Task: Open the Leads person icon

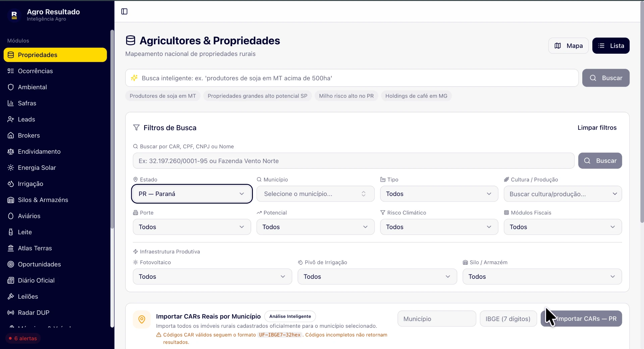Action: coord(11,119)
